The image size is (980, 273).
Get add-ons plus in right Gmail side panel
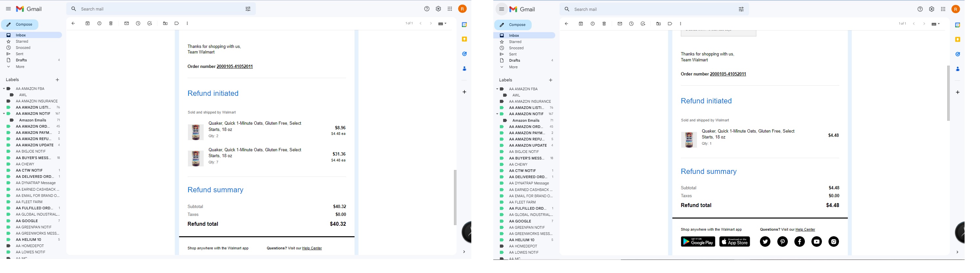pos(958,92)
